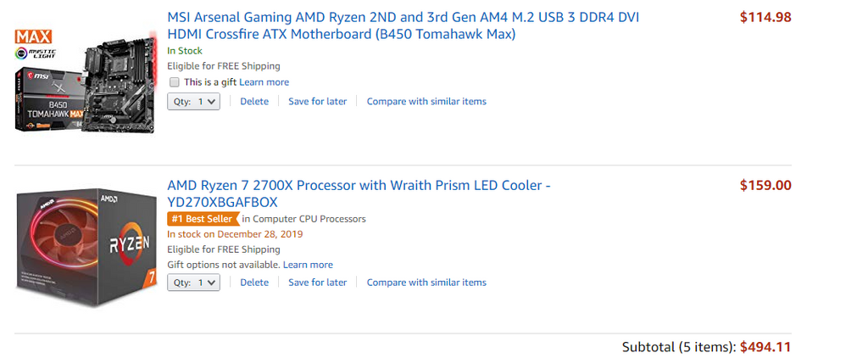Screen dimensions: 868x364
Task: Expand the motherboard Qty dropdown
Action: (x=193, y=101)
